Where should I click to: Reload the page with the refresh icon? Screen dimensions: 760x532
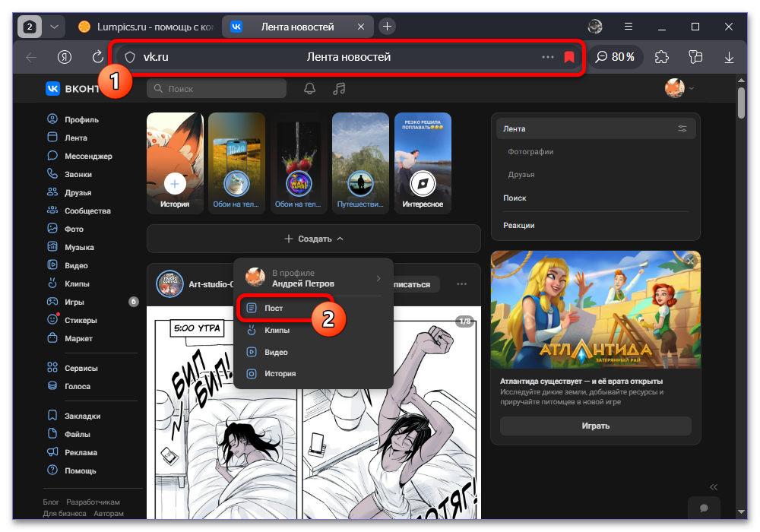pyautogui.click(x=98, y=57)
